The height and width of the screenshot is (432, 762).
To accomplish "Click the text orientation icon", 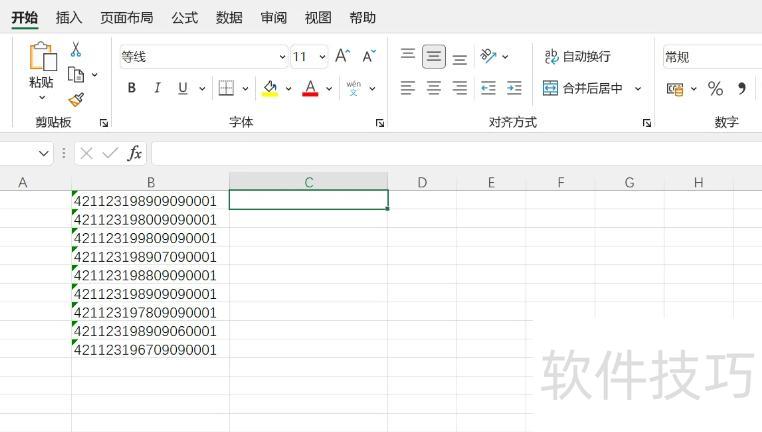I will pos(488,56).
